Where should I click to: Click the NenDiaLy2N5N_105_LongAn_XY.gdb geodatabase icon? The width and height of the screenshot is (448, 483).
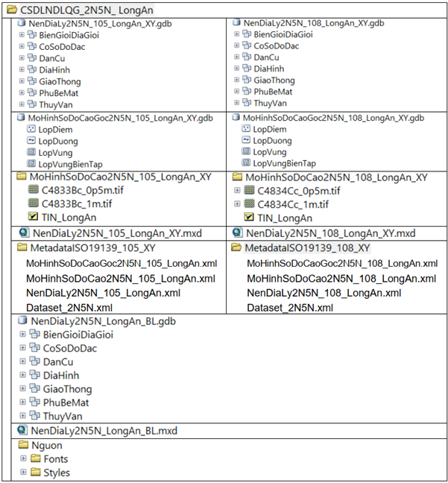click(21, 24)
